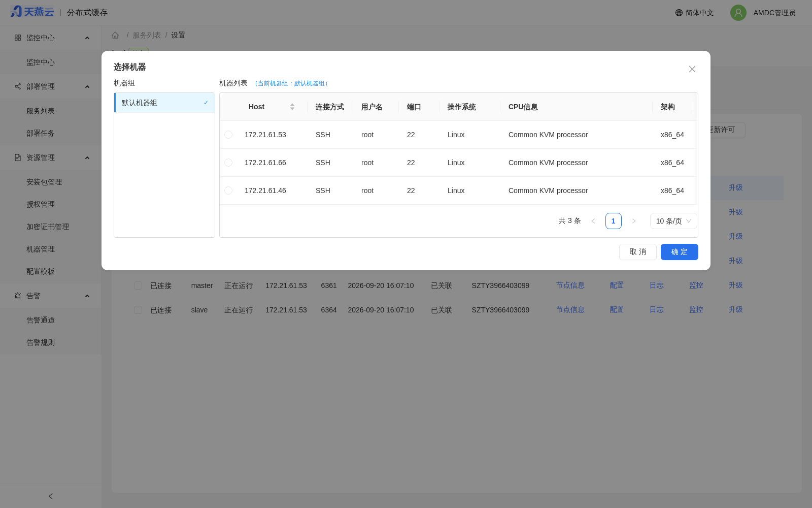This screenshot has height=508, width=812.
Task: Check the master node row checkbox
Action: click(x=138, y=285)
